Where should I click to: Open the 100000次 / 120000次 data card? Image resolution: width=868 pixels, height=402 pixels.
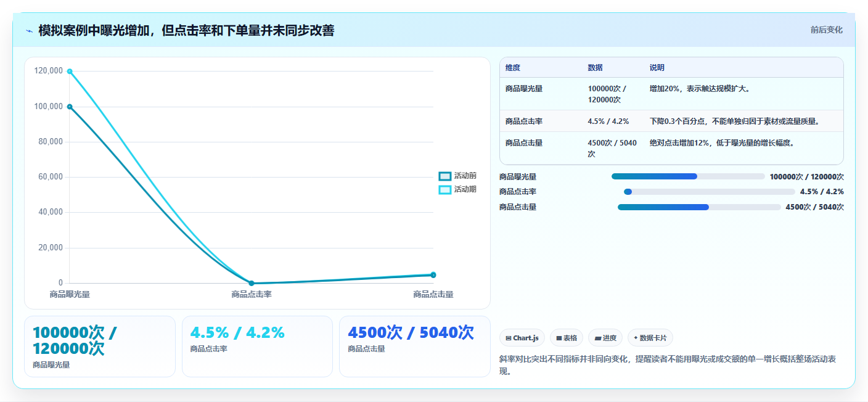coord(100,346)
